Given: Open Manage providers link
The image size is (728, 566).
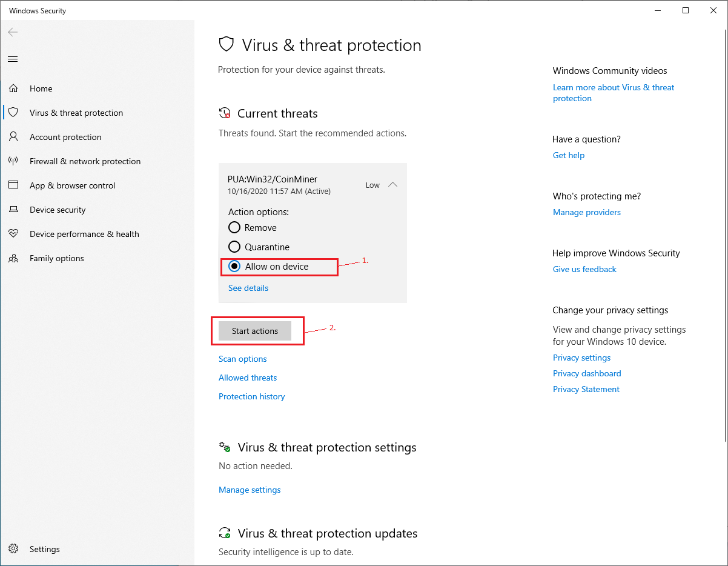Looking at the screenshot, I should [x=587, y=212].
